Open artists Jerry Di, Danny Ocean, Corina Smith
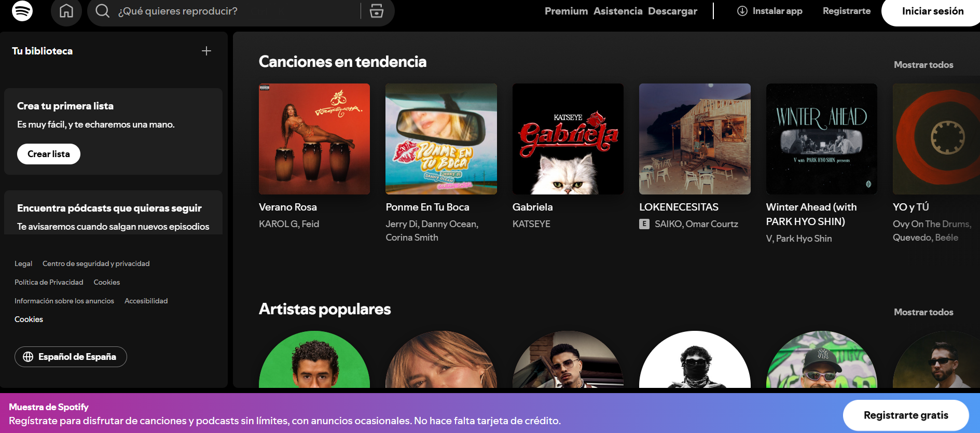This screenshot has width=980, height=433. 432,231
